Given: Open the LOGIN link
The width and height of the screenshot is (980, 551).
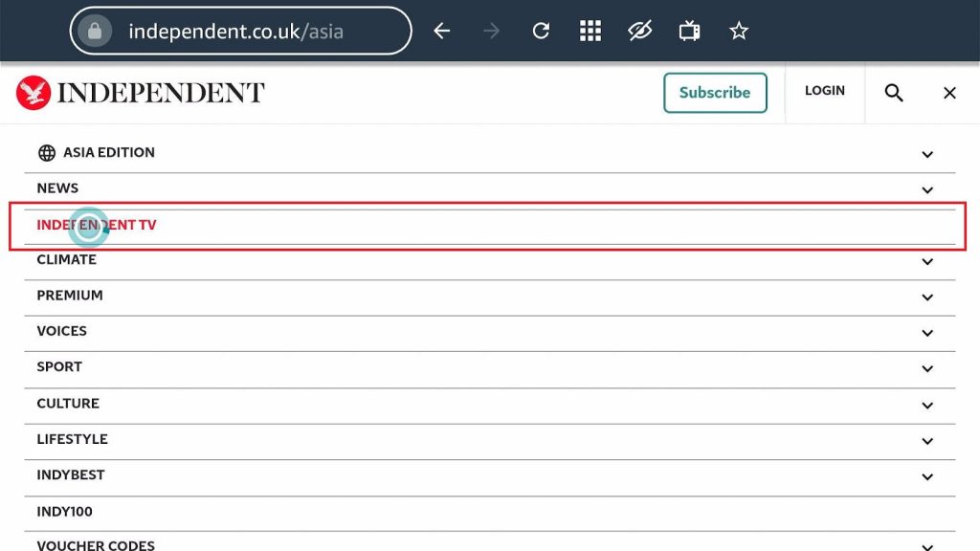Looking at the screenshot, I should point(824,91).
